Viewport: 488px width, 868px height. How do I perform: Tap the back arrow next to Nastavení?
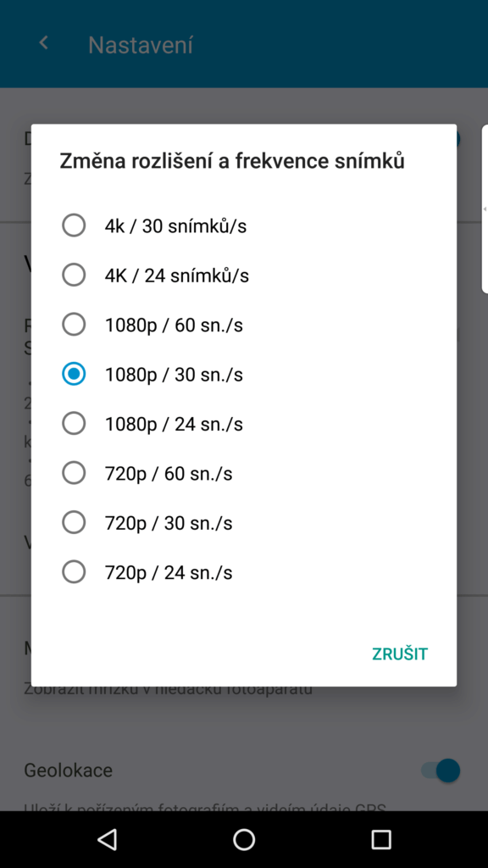[x=44, y=43]
